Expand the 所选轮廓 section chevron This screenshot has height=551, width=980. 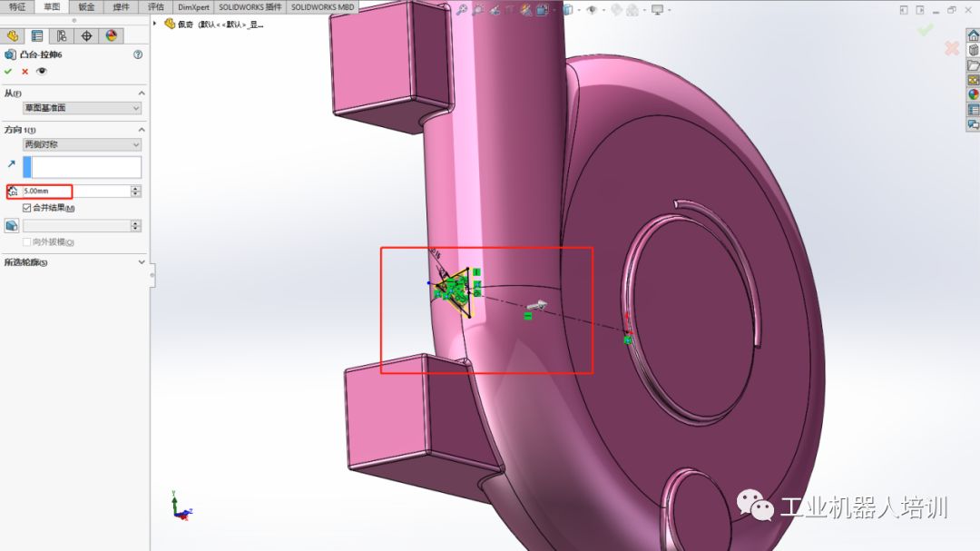(142, 262)
